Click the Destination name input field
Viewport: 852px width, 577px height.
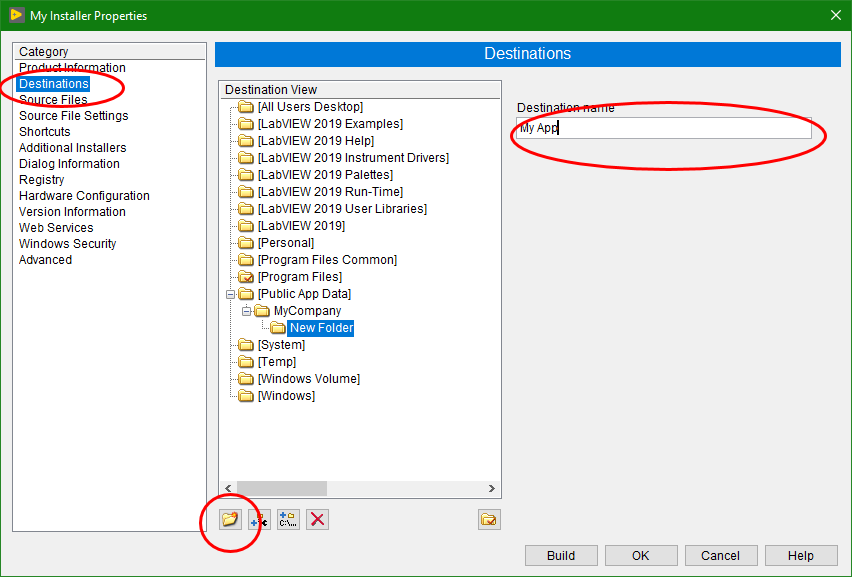(663, 128)
